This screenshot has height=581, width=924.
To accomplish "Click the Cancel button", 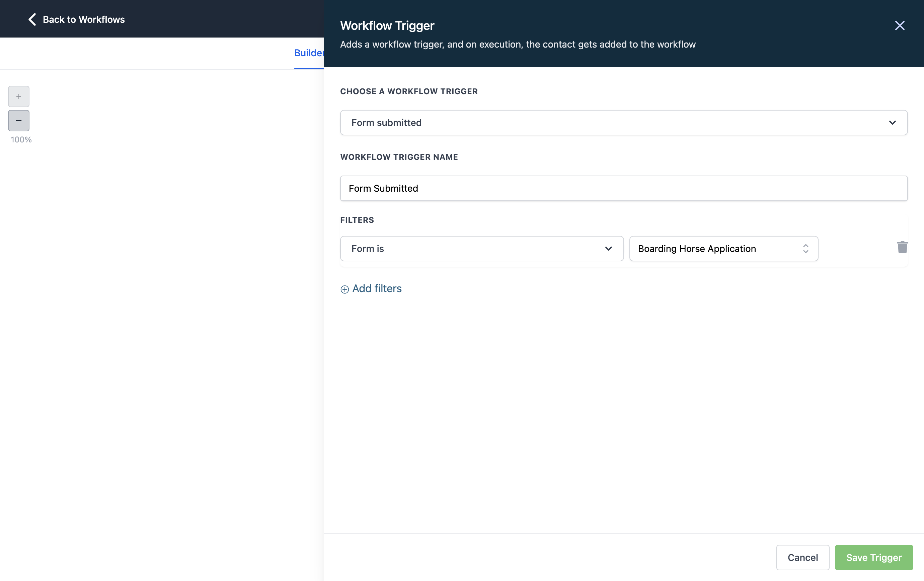I will point(802,557).
